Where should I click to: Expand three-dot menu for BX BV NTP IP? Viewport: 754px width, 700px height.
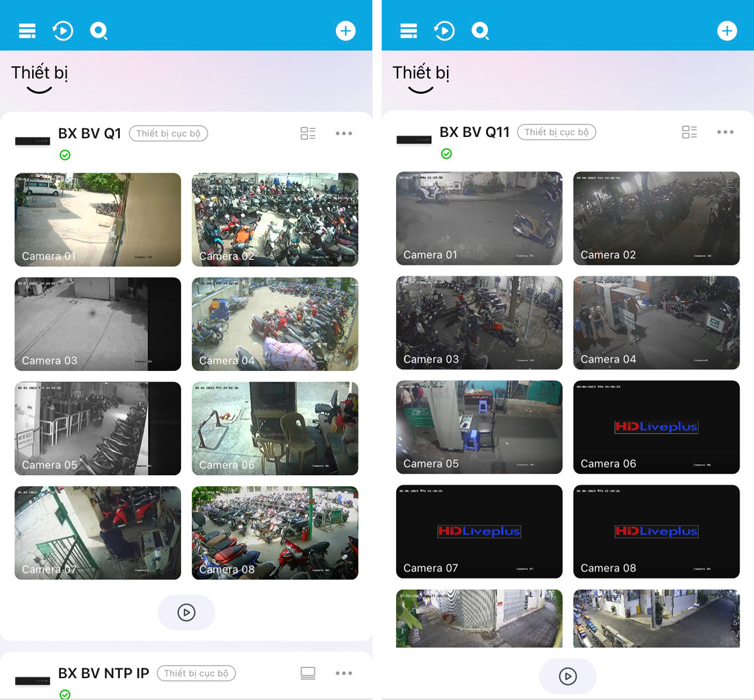(343, 673)
